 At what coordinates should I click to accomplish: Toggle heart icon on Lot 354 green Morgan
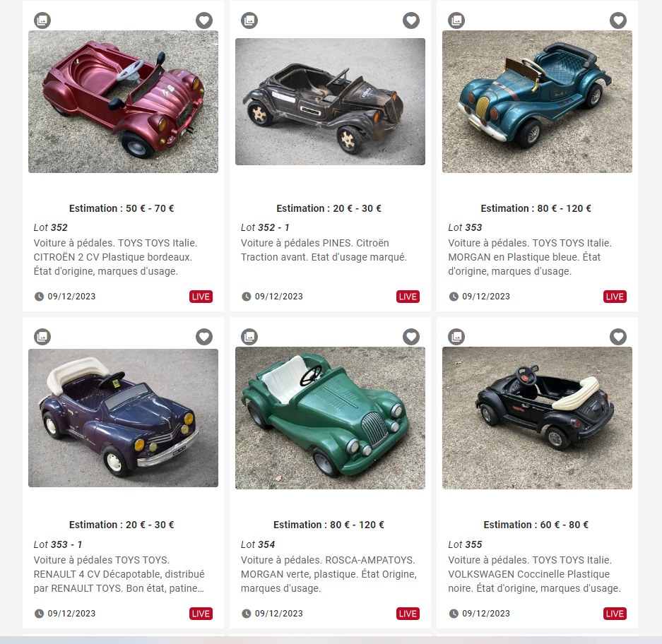click(x=410, y=337)
